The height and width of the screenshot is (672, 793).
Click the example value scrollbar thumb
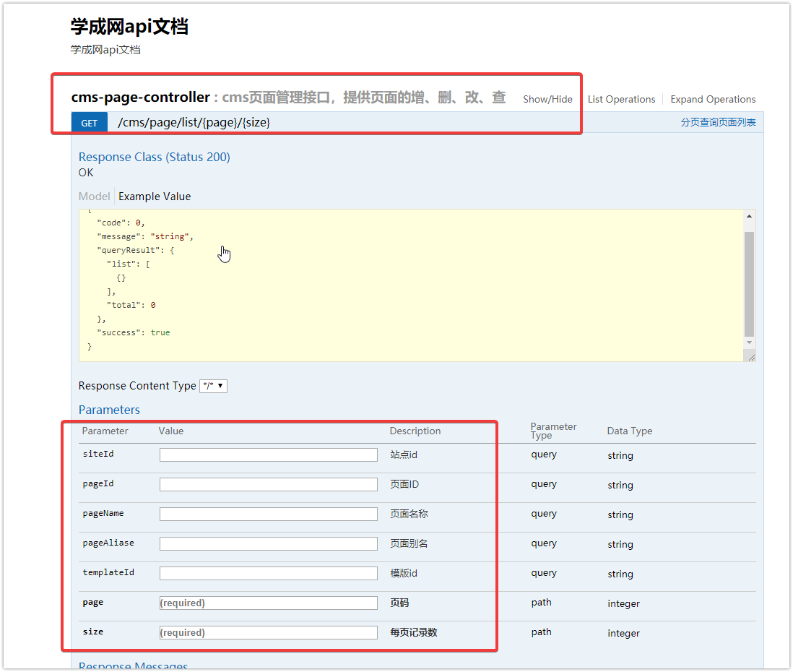[x=749, y=284]
